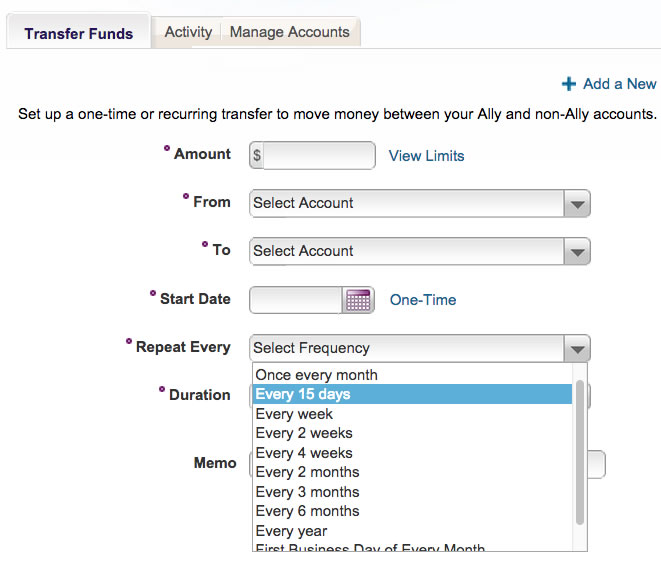
Task: Pick Every week from frequency list
Action: point(295,414)
